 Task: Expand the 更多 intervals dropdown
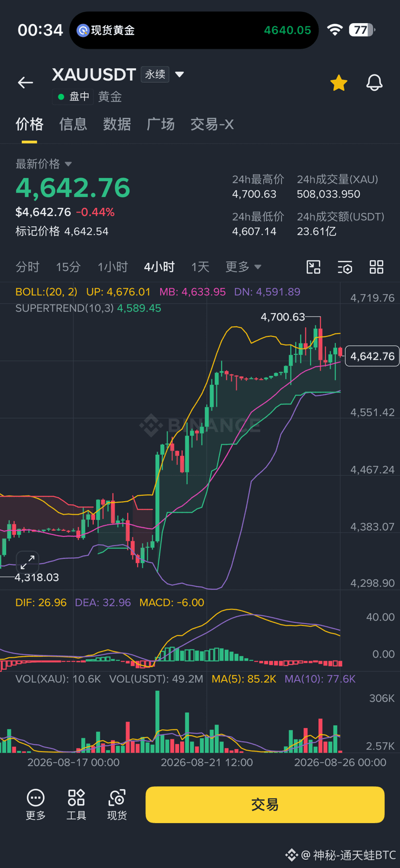243,267
